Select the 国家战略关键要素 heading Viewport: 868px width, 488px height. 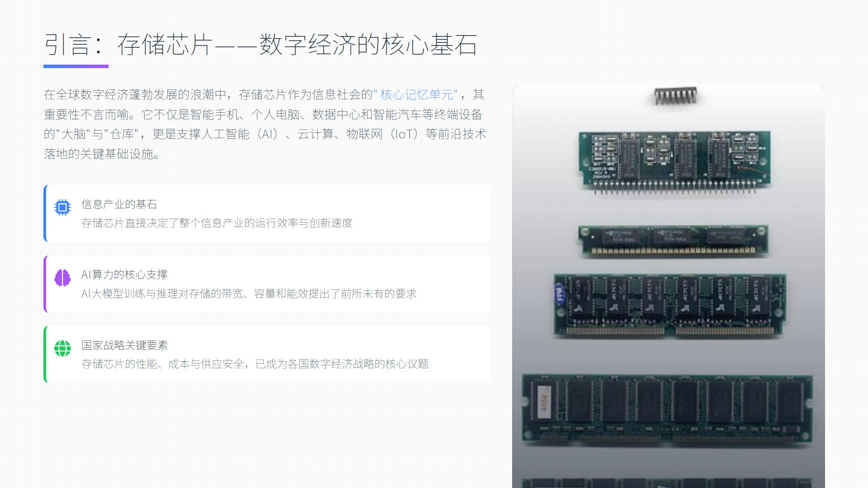coord(124,345)
